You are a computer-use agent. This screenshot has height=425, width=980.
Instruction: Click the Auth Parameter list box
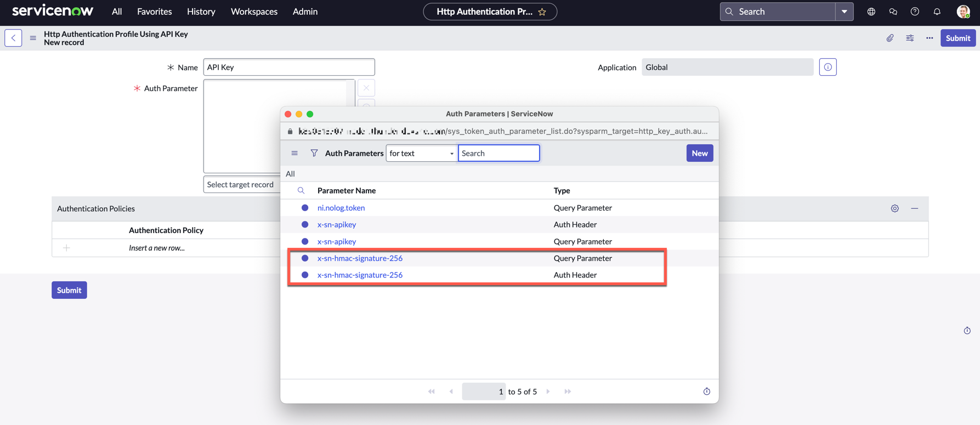tap(279, 126)
